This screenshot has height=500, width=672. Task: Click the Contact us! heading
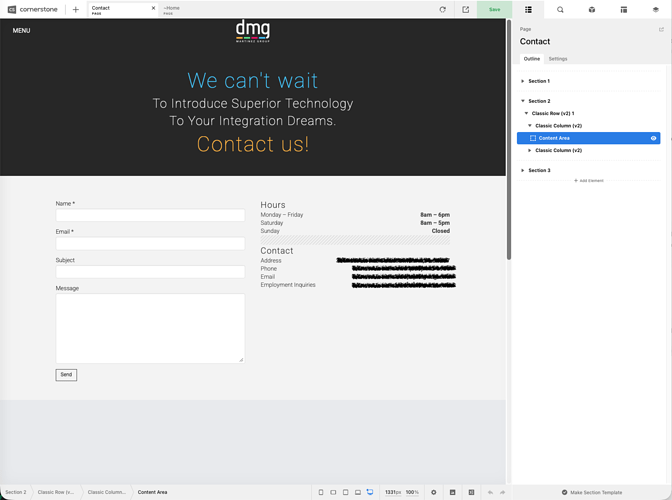253,144
